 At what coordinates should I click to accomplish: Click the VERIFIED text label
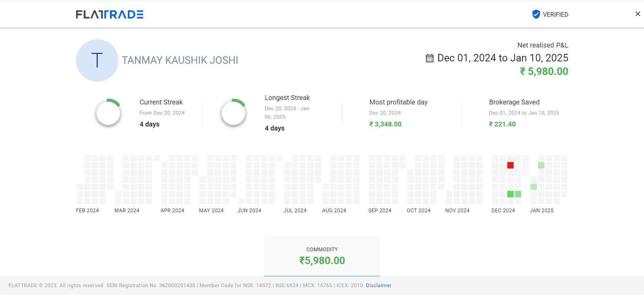tap(555, 15)
